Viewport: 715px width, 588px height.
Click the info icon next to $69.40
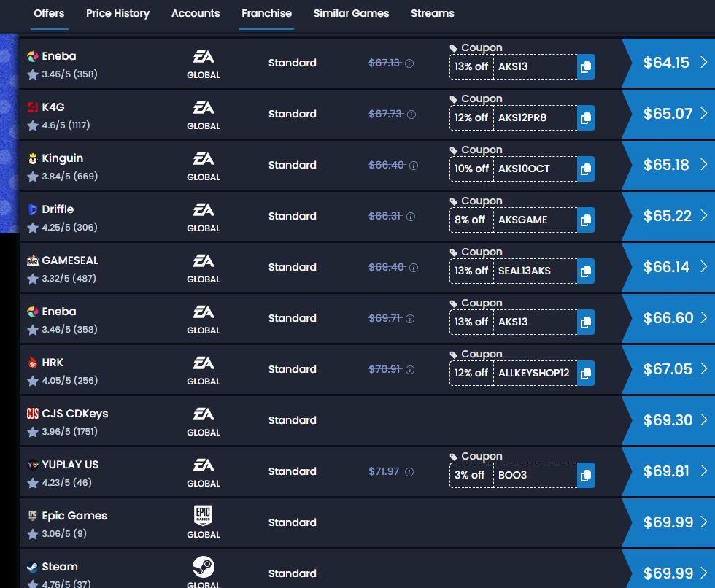click(x=414, y=268)
